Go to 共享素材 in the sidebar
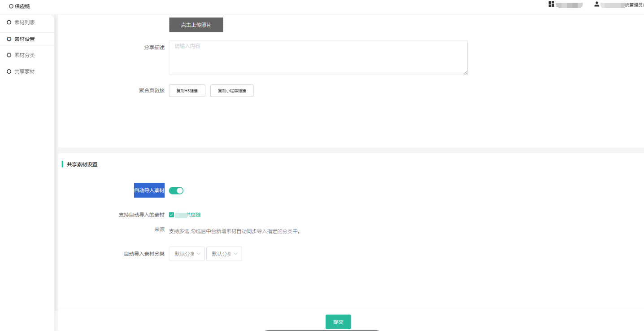644x331 pixels. coord(25,72)
